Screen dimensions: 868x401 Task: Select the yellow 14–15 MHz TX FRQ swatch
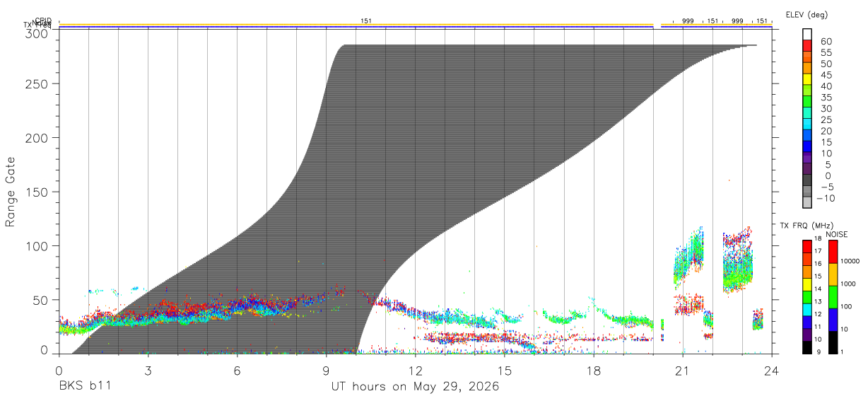click(x=807, y=285)
